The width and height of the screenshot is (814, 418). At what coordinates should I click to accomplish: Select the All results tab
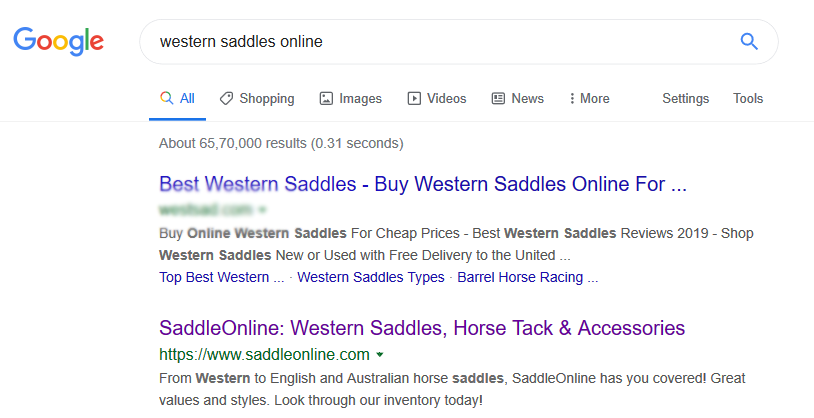coord(178,99)
